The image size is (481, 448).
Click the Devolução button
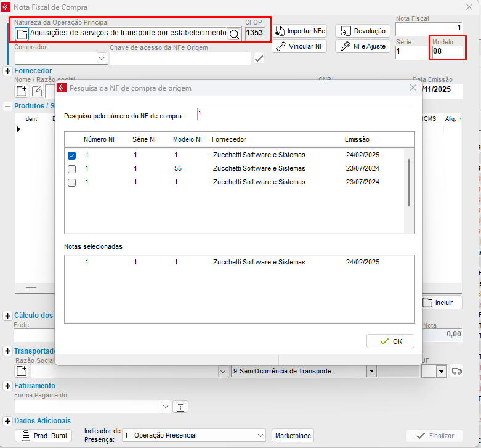point(363,31)
